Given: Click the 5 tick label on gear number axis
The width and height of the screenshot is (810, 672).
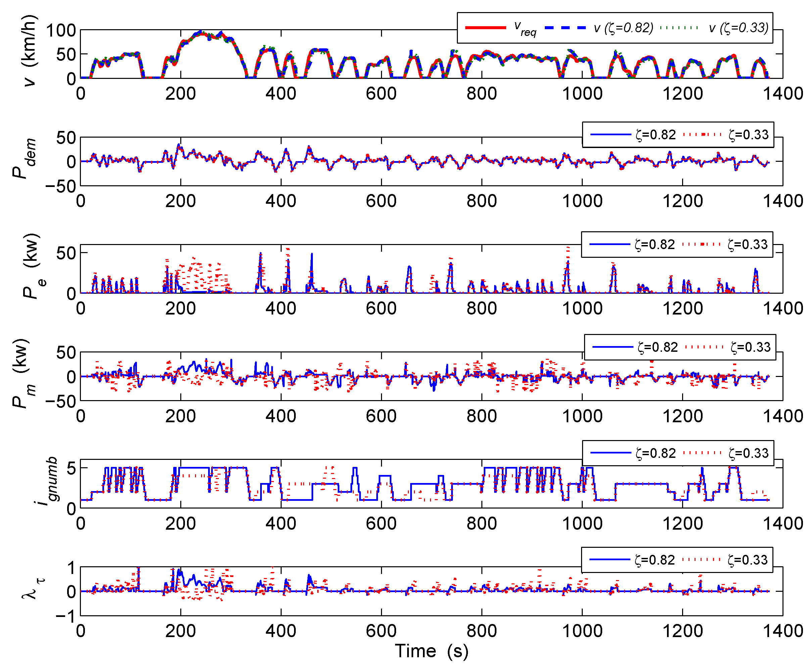Looking at the screenshot, I should (71, 469).
